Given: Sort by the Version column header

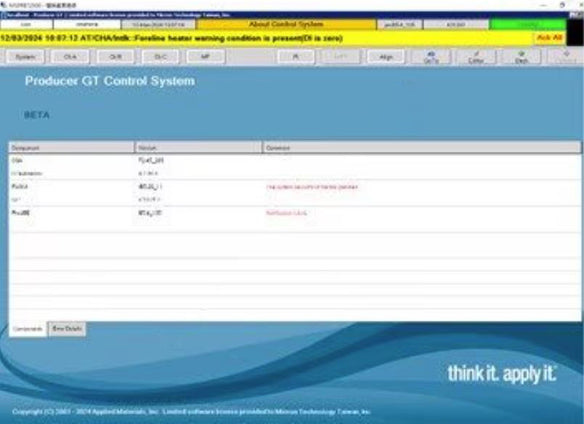Looking at the screenshot, I should tap(199, 148).
